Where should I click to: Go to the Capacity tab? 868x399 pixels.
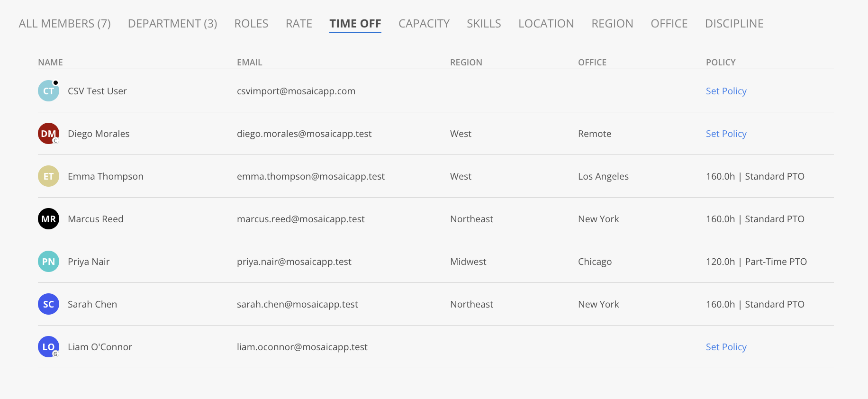(x=424, y=24)
